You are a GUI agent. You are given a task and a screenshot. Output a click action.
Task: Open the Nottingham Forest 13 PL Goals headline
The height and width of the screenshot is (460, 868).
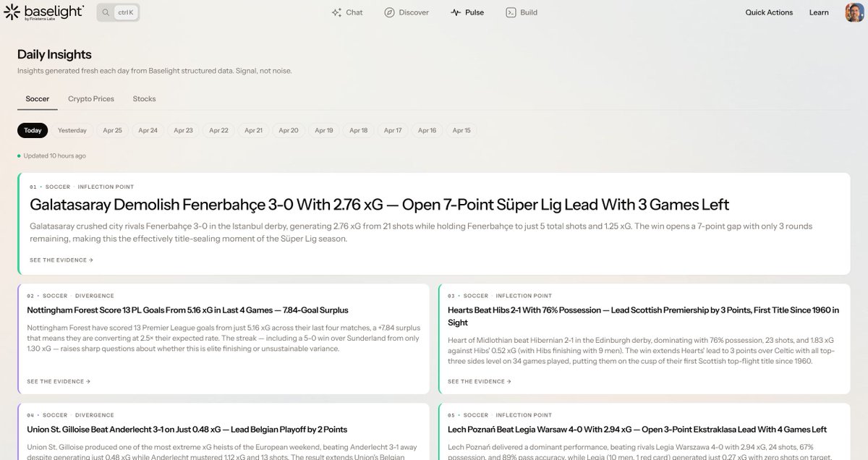187,310
